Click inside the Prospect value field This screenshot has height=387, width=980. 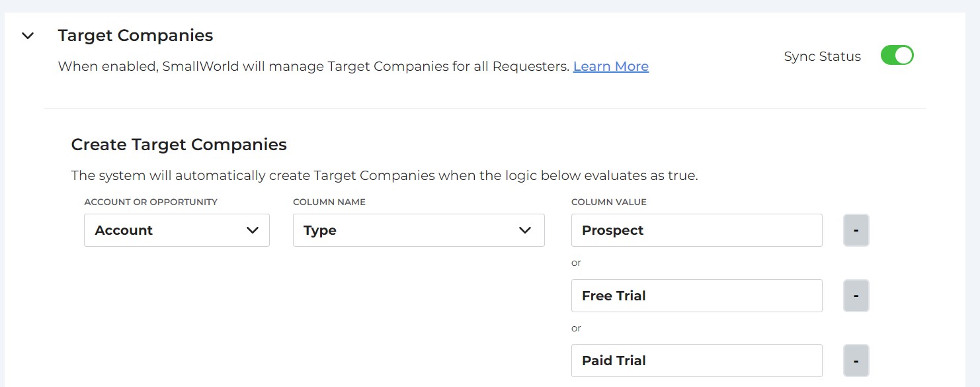coord(696,230)
